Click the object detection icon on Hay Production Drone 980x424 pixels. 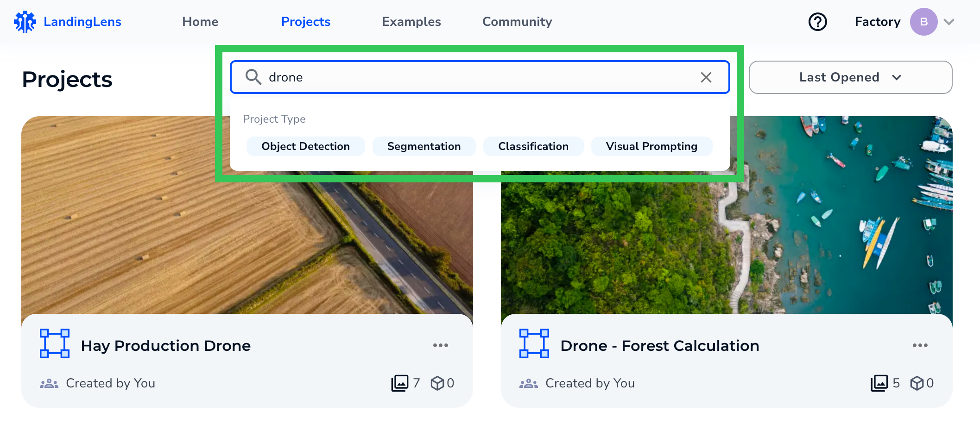click(x=54, y=344)
